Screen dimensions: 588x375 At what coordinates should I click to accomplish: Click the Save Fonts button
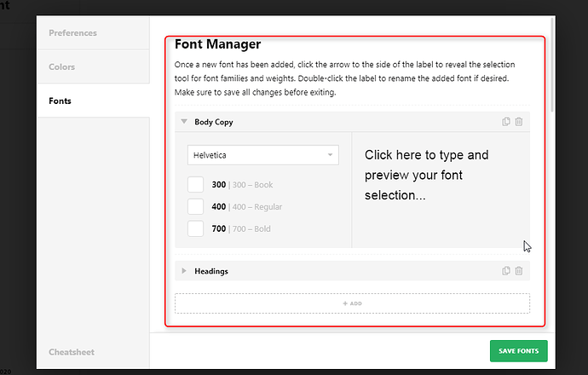[518, 352]
